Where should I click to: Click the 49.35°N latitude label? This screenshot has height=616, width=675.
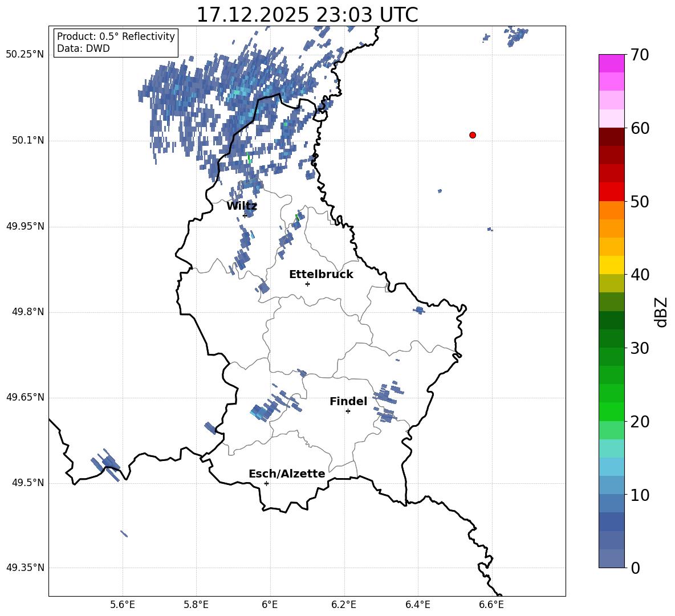tap(25, 568)
